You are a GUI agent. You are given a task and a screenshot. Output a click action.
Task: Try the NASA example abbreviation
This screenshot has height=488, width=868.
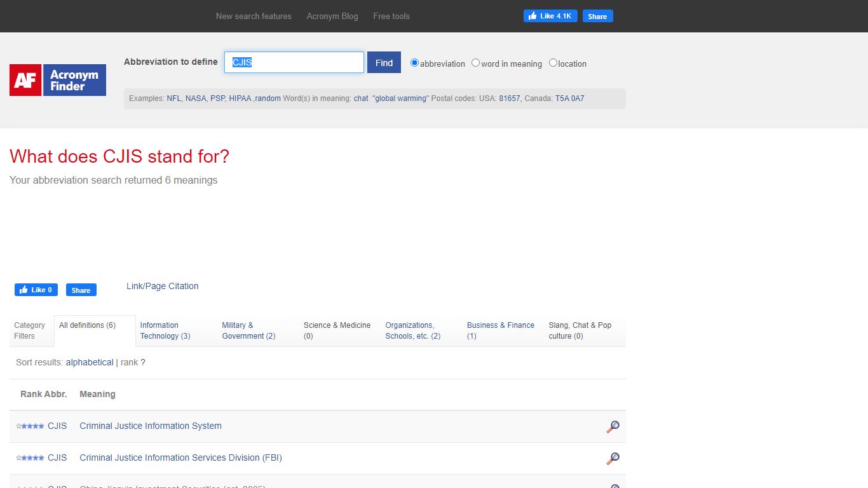click(196, 98)
